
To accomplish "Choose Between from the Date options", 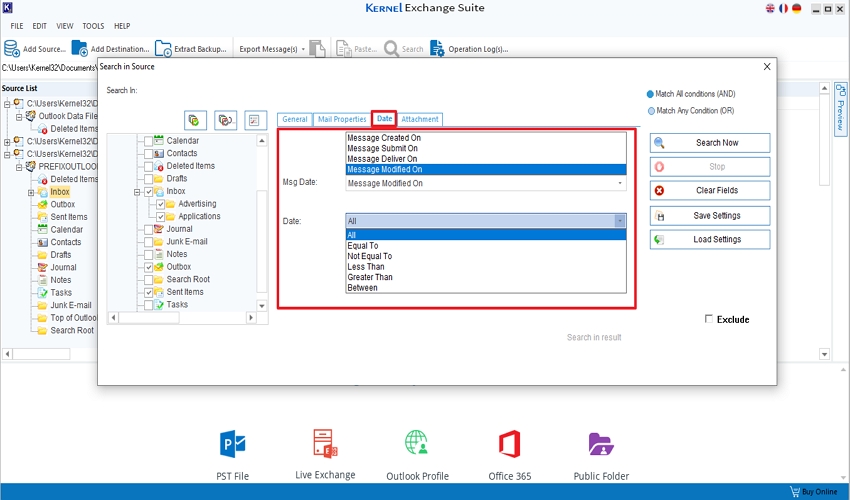I will [x=486, y=287].
